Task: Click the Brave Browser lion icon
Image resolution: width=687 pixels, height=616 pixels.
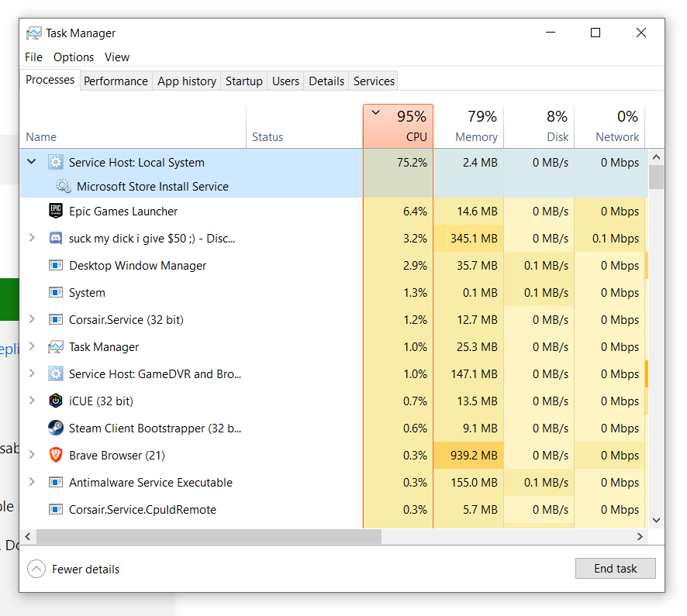Action: [x=56, y=456]
